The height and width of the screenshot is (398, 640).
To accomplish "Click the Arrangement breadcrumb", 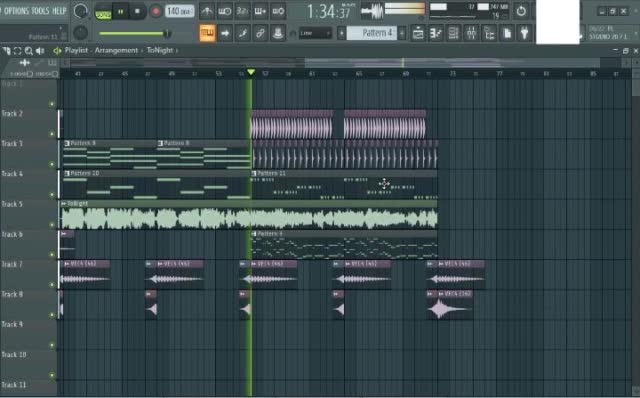I will click(116, 50).
